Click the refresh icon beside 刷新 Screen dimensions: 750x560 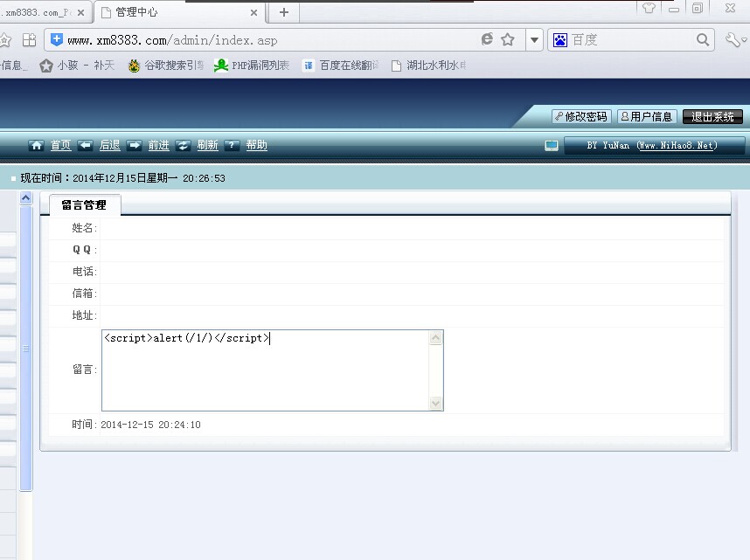pyautogui.click(x=184, y=145)
